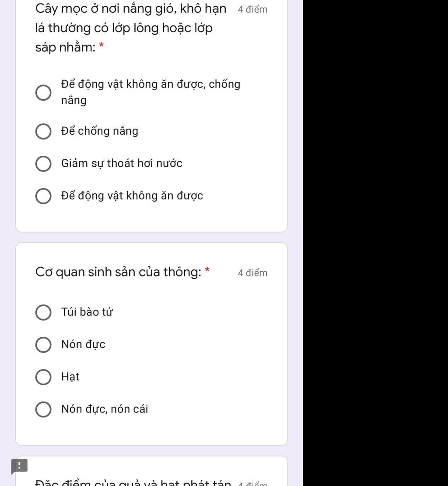448x486 pixels.
Task: Select the 'Để động vật không ăn được' radio
Action: [x=43, y=196]
